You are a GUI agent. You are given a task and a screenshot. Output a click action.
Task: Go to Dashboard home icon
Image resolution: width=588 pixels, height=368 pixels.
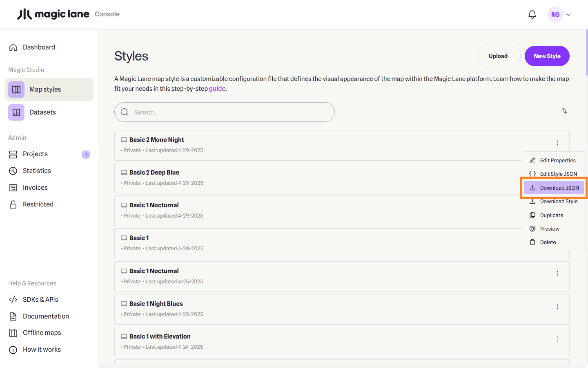pyautogui.click(x=13, y=47)
